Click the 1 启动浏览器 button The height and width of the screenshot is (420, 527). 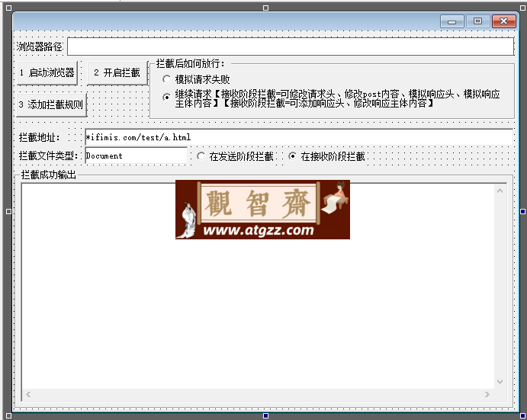click(x=47, y=72)
